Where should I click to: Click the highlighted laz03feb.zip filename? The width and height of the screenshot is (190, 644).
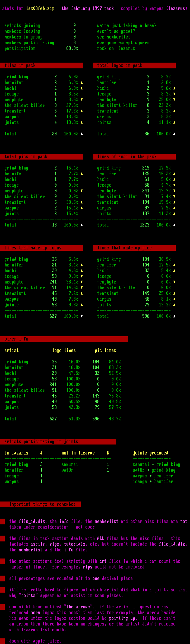pyautogui.click(x=40, y=8)
